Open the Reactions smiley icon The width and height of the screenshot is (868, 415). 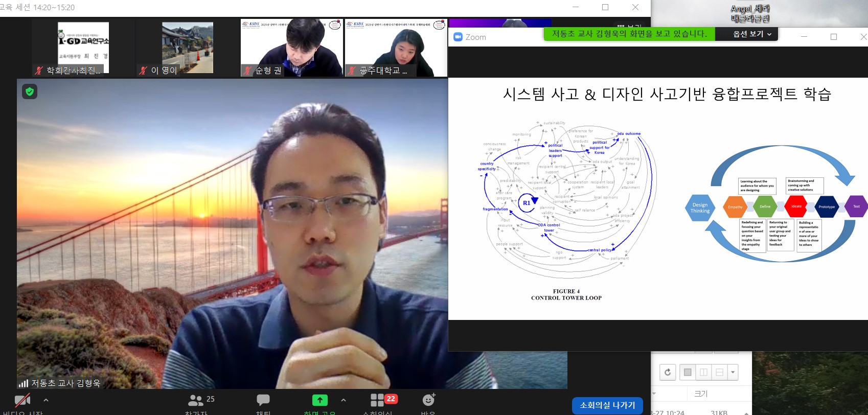[428, 400]
